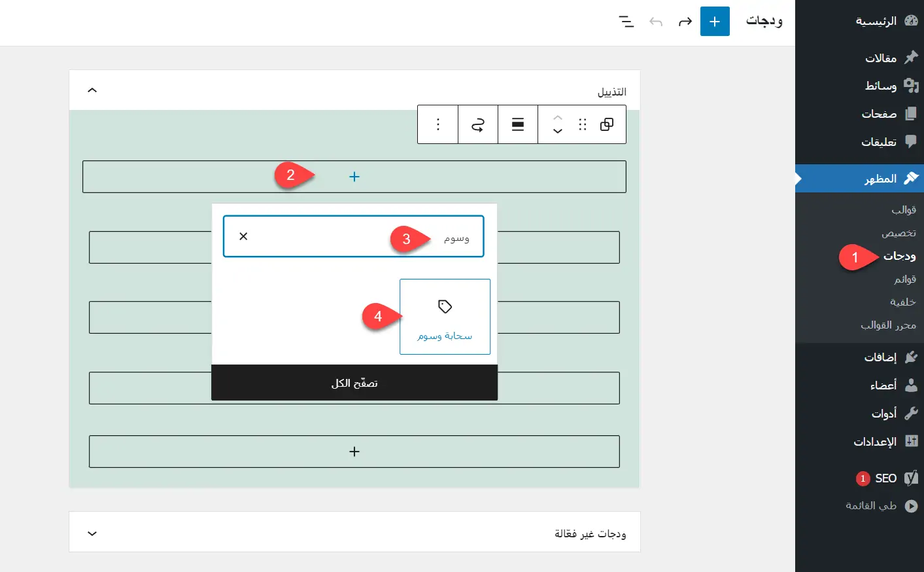Open the list view icon
Screen dimensions: 924x572
[626, 22]
